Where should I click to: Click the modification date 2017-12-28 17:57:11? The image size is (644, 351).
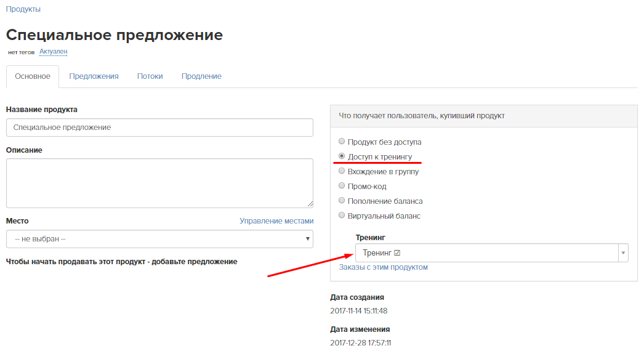361,343
